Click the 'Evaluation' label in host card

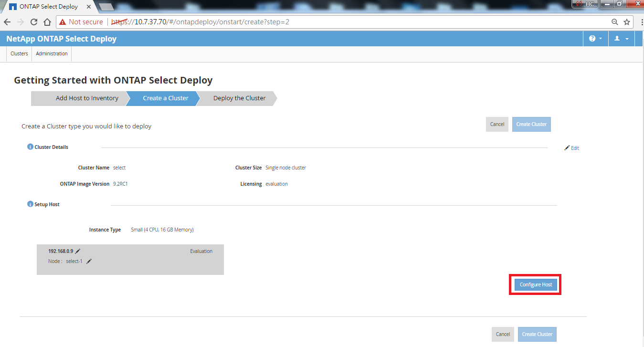point(201,251)
